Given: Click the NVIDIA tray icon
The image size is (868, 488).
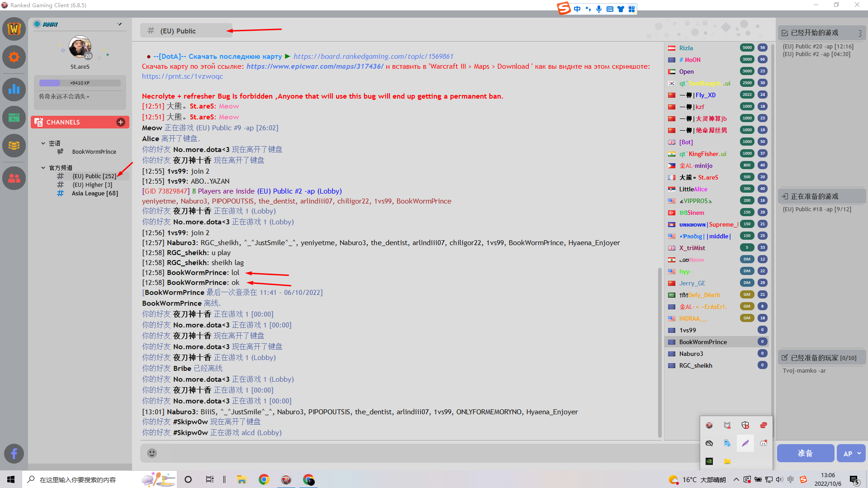Looking at the screenshot, I should pos(709,461).
